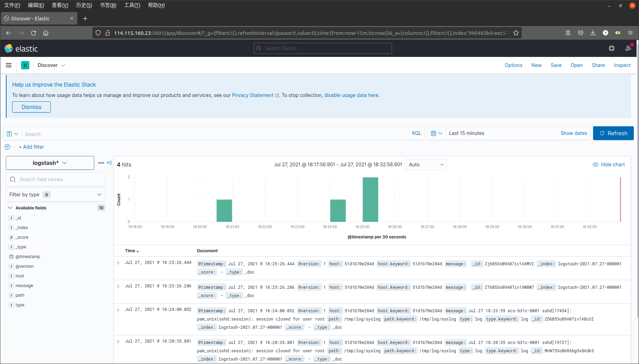
Task: Bookmark this page with star icon
Action: (516, 33)
